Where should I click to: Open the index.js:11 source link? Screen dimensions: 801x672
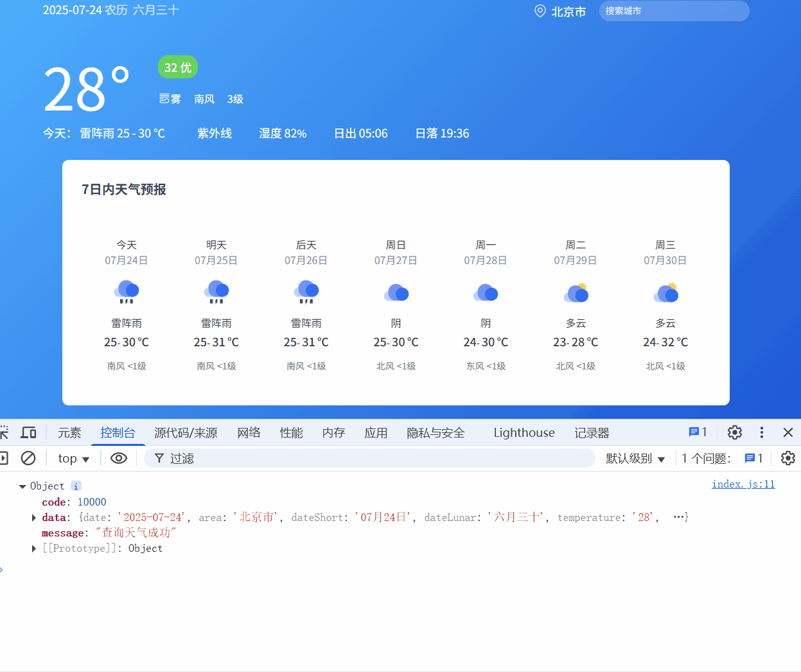[x=743, y=484]
